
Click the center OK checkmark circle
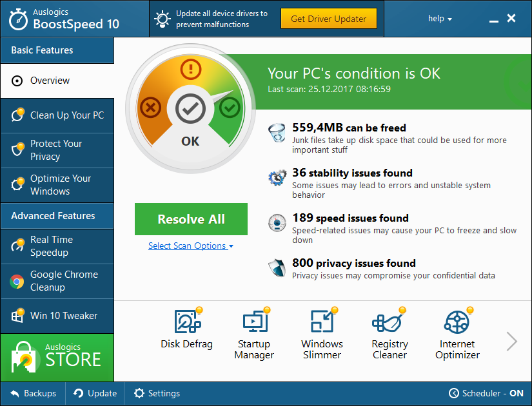click(190, 108)
